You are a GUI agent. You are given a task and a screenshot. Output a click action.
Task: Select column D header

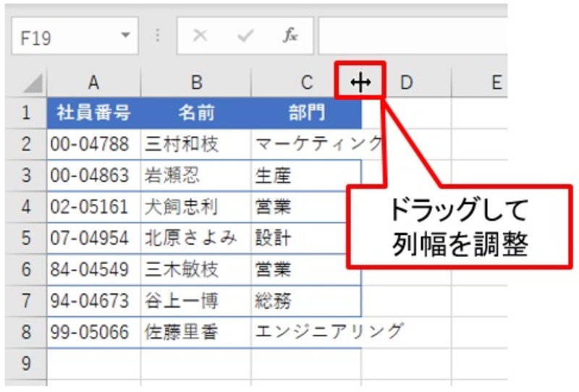coord(407,83)
